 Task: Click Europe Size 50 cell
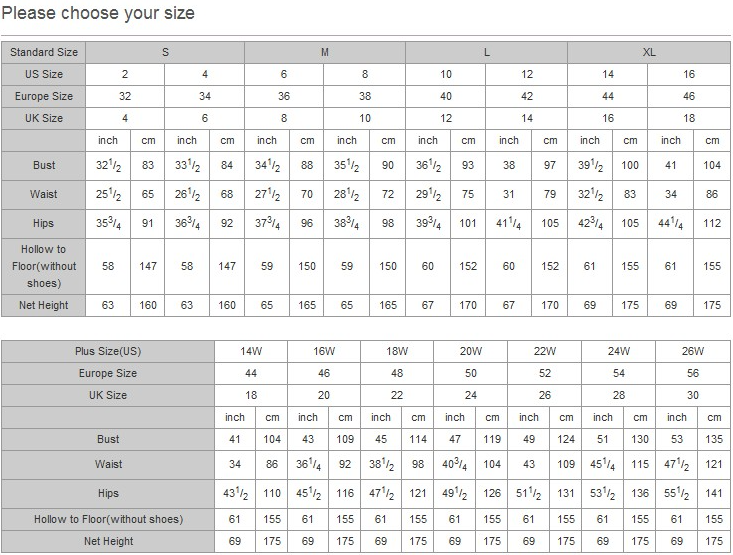(471, 373)
